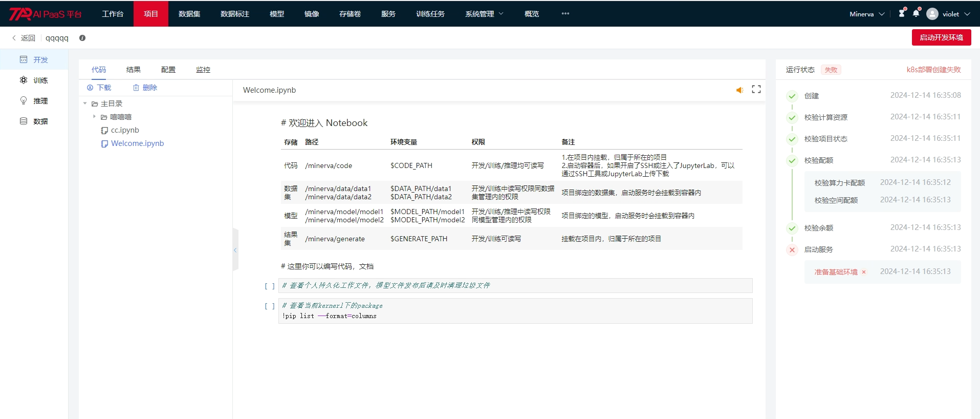Screen dimensions: 980x419
Task: Click the 删除 delete button
Action: click(145, 88)
